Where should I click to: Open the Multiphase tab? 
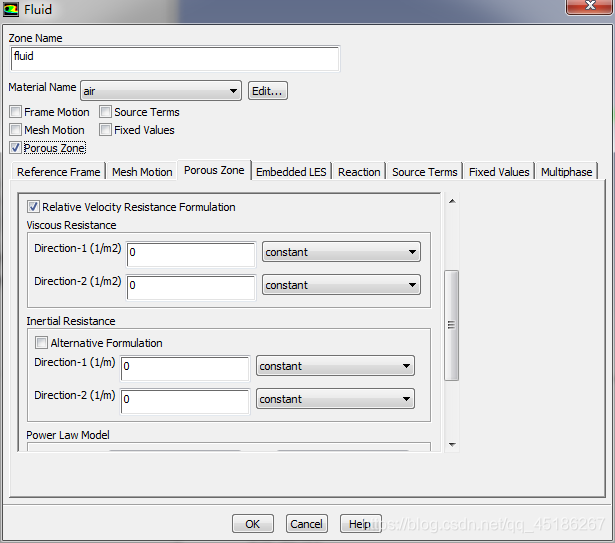[x=566, y=172]
